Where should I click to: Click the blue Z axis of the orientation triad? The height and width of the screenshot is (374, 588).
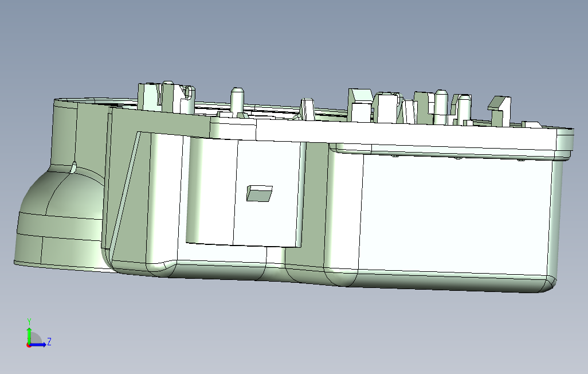point(38,344)
